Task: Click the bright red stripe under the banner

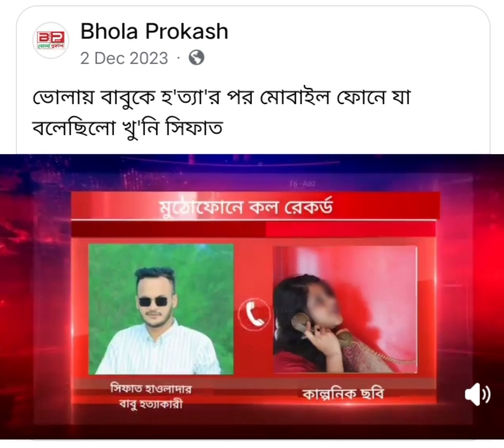Action: pos(351,230)
